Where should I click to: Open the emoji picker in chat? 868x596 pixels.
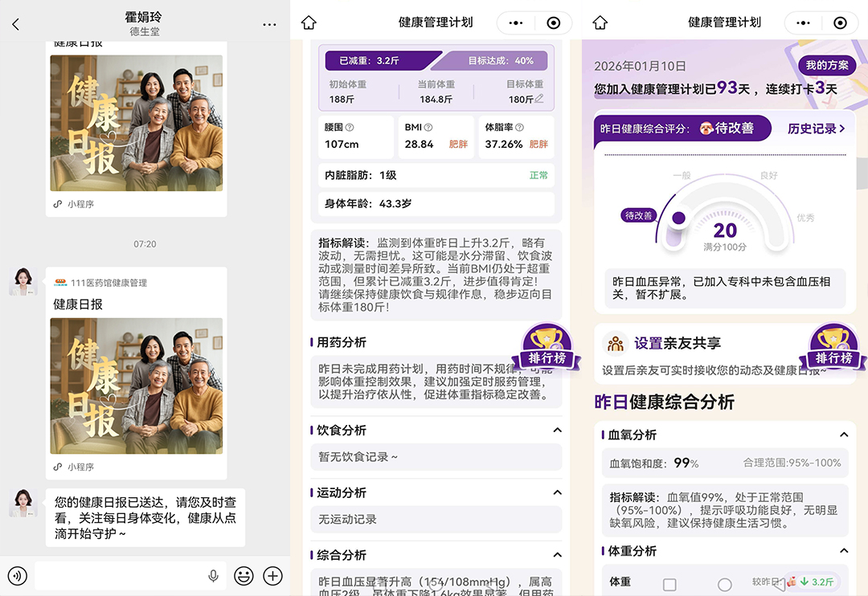click(x=244, y=576)
